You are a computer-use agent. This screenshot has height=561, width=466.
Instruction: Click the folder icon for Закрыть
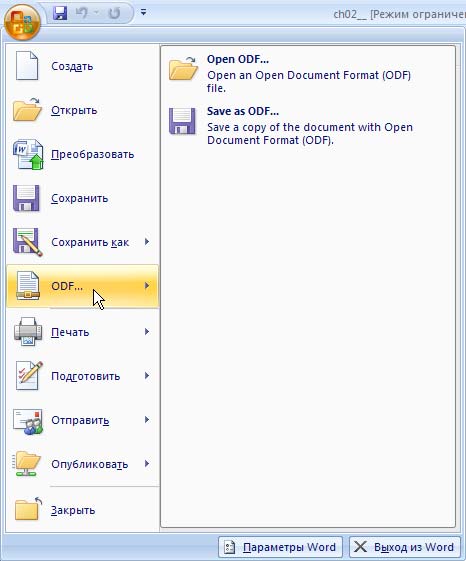(28, 509)
